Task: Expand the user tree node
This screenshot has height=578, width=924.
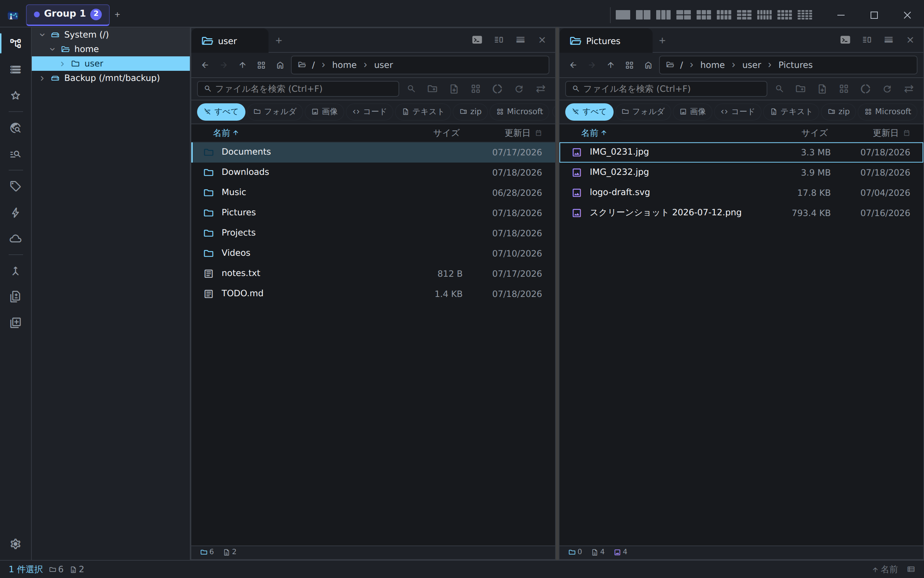Action: tap(62, 64)
